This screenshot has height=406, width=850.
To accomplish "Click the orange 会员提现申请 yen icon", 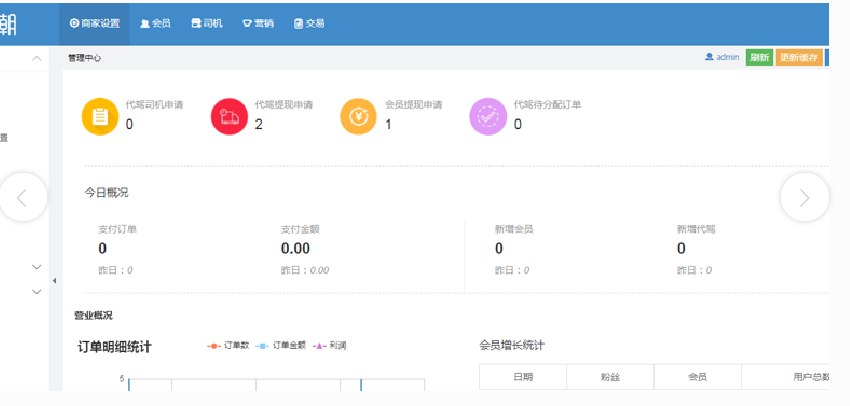I will 359,116.
